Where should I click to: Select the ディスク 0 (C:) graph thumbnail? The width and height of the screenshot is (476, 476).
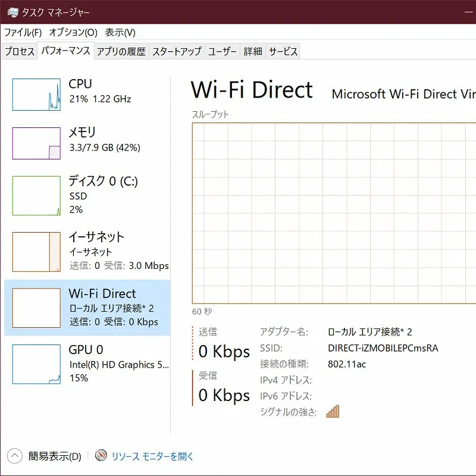[x=36, y=196]
